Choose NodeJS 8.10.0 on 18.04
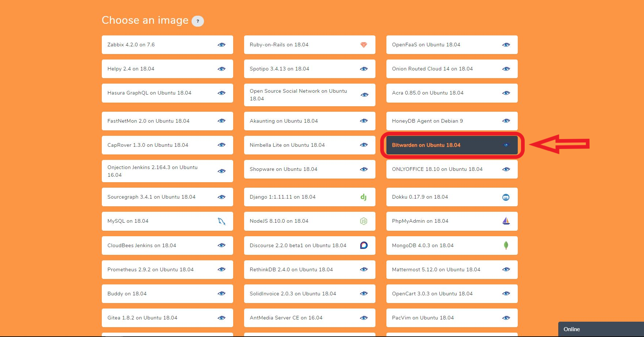This screenshot has height=337, width=644. coord(310,221)
